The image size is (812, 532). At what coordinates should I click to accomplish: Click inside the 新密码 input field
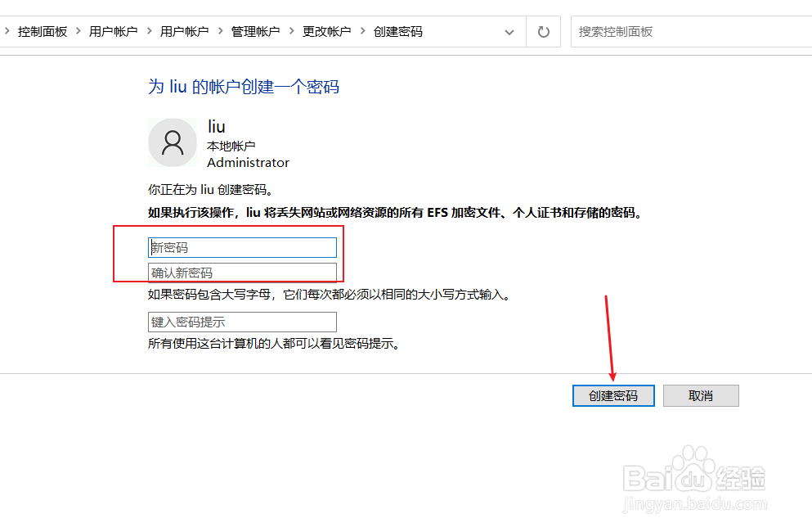pos(243,247)
